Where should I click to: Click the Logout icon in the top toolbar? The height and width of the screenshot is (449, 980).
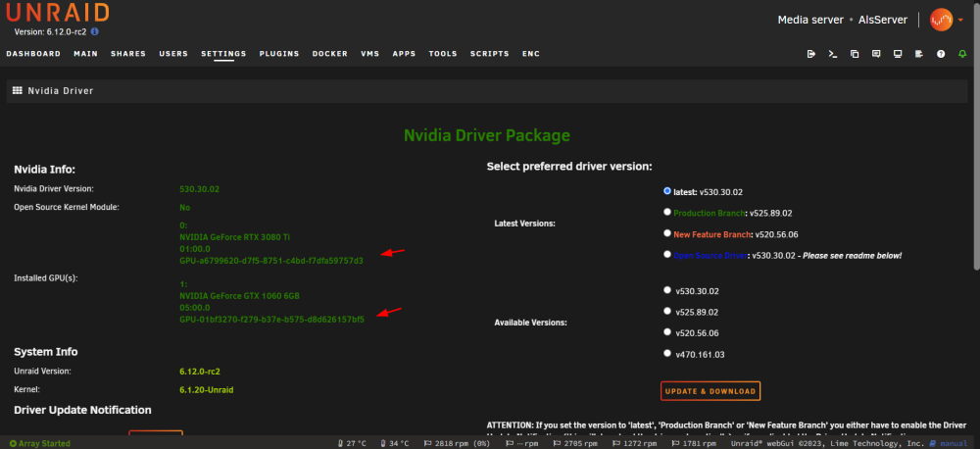(x=811, y=54)
